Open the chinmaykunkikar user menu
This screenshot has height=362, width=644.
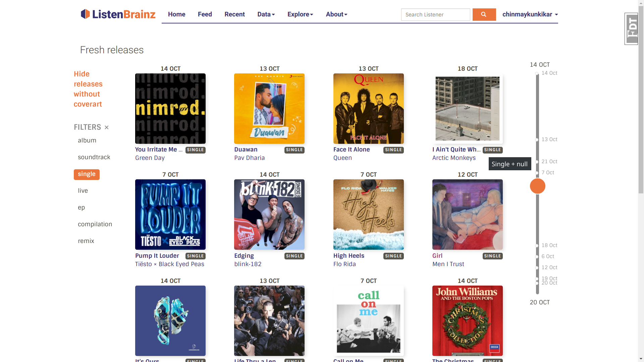530,14
